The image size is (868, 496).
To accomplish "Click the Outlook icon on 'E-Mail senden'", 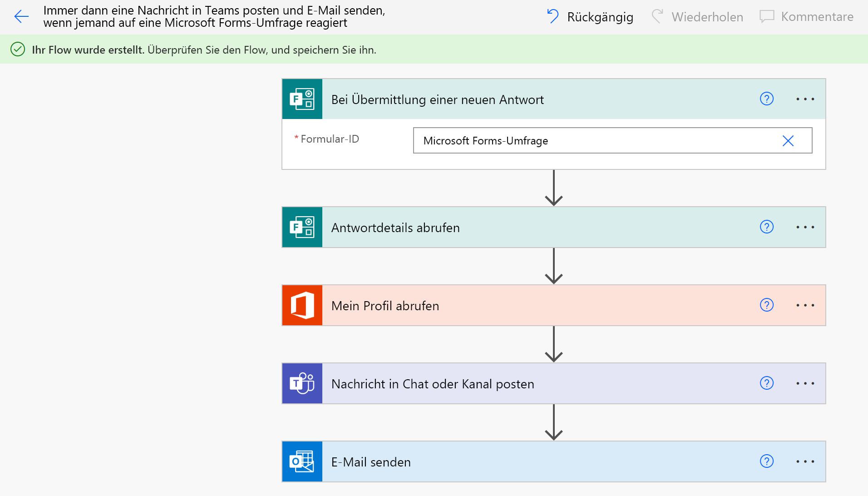I will coord(302,461).
